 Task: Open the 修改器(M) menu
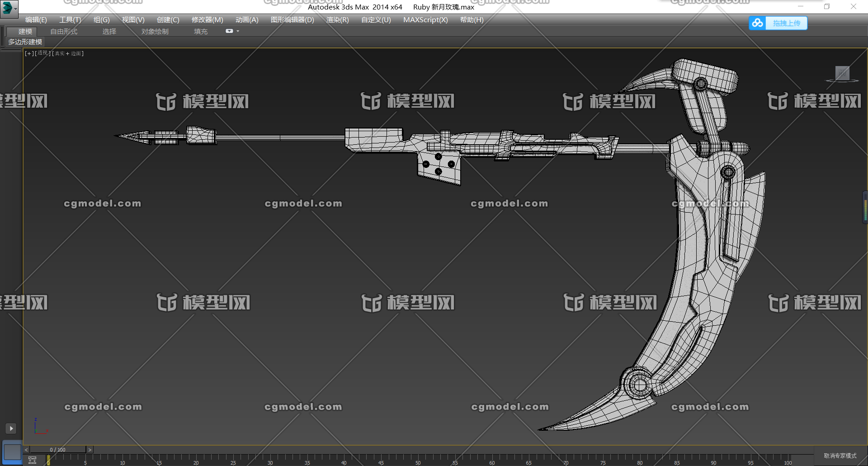click(208, 20)
